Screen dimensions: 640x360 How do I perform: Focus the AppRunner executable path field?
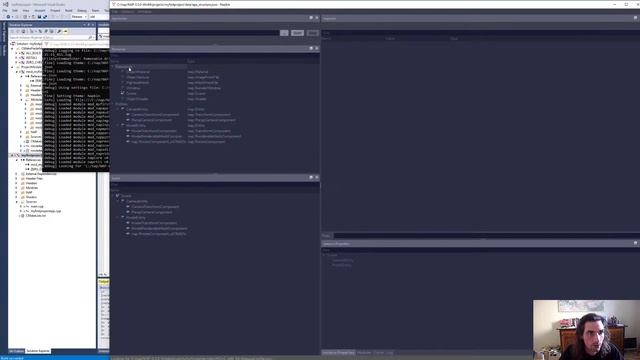click(195, 33)
